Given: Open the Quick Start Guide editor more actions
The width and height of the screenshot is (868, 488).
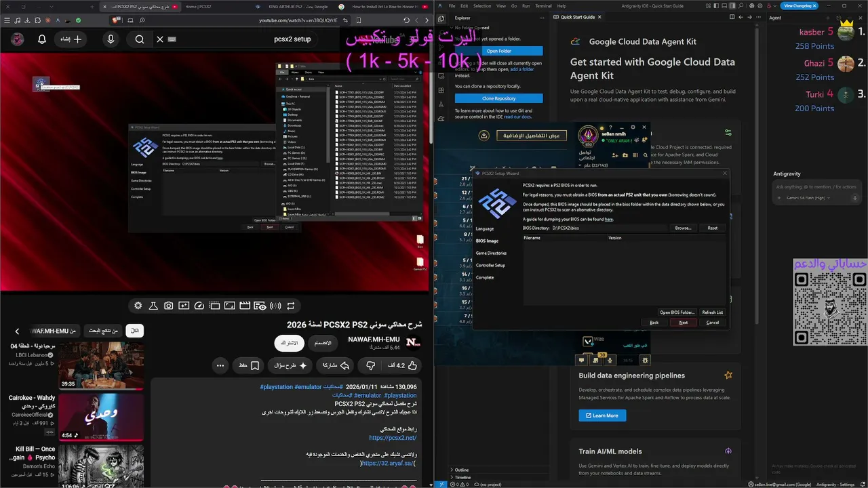Looking at the screenshot, I should click(760, 17).
